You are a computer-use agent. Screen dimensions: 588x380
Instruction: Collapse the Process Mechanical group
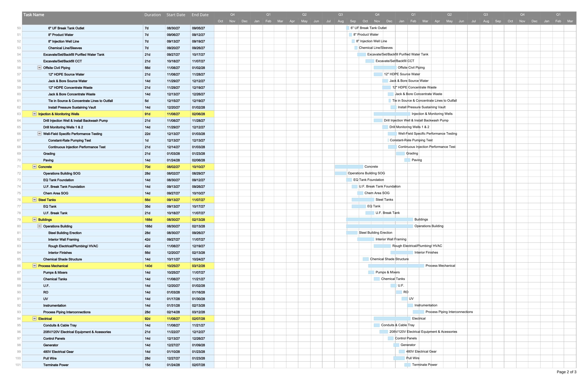(35, 266)
